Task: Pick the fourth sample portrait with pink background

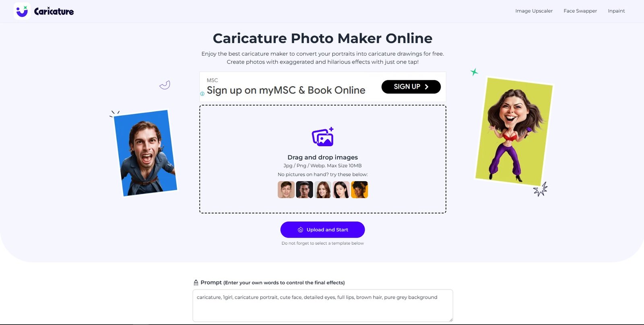Action: pos(341,190)
